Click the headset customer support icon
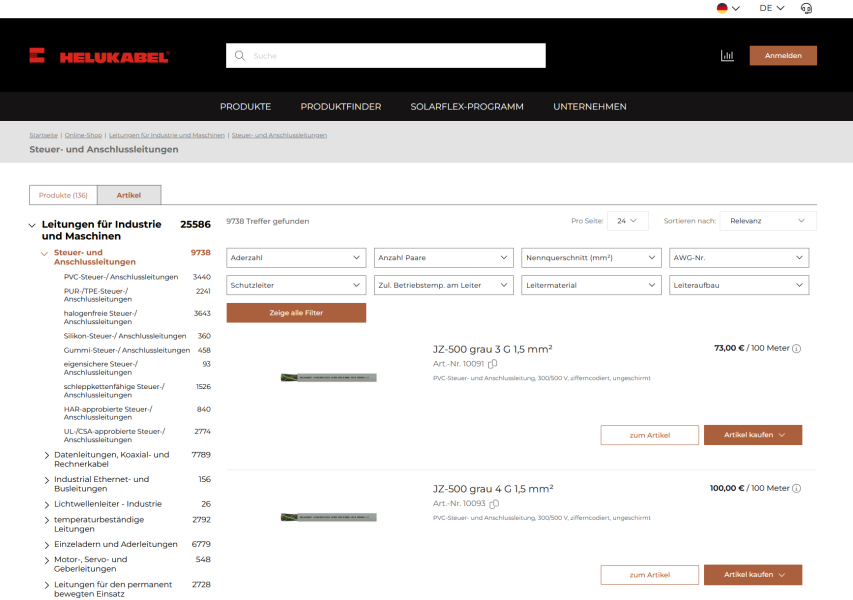Screen dimensions: 853x600 [x=806, y=8]
